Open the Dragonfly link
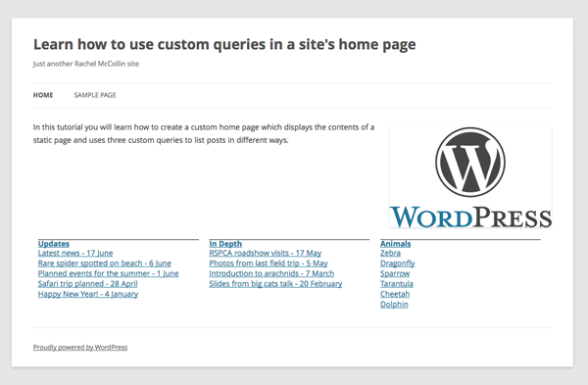This screenshot has height=385, width=588. click(398, 264)
